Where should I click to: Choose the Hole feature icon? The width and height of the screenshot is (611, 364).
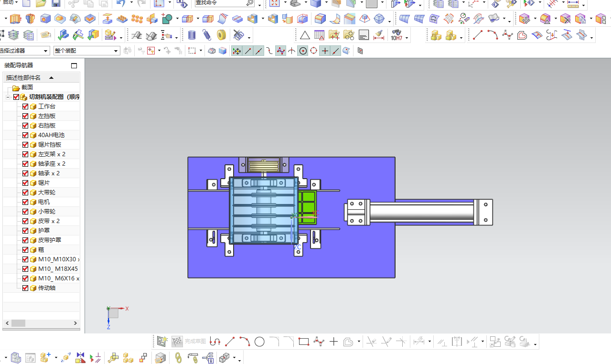point(45,19)
